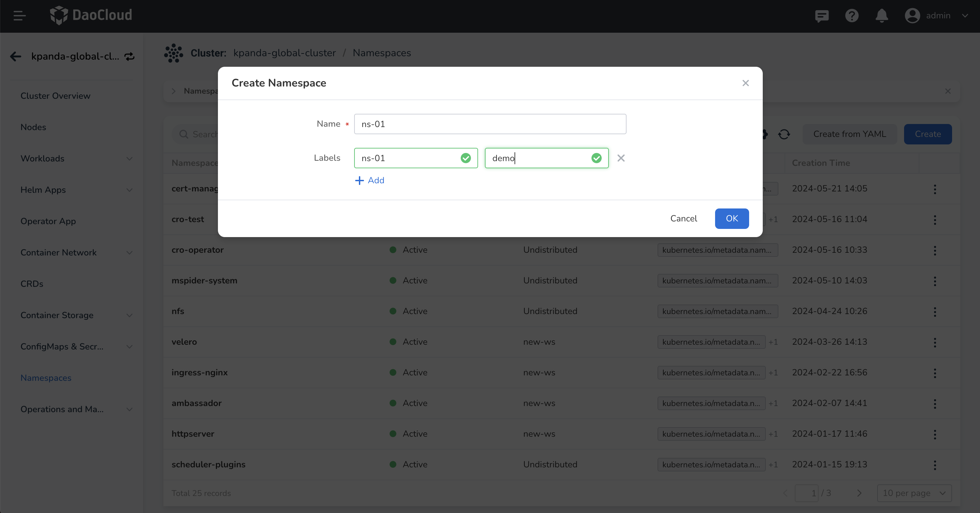Open the messages chat icon
980x513 pixels.
(x=821, y=16)
